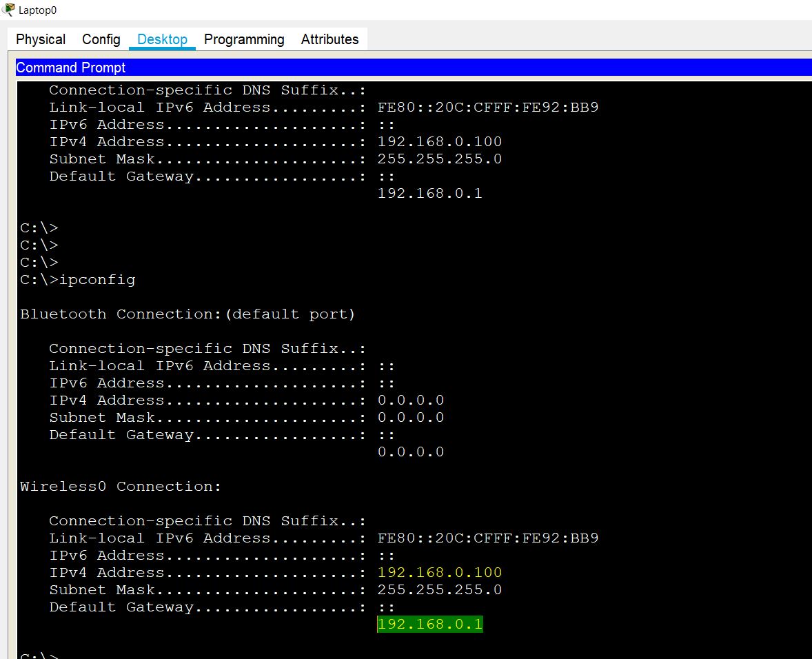
Task: Open the Config tab
Action: (101, 39)
